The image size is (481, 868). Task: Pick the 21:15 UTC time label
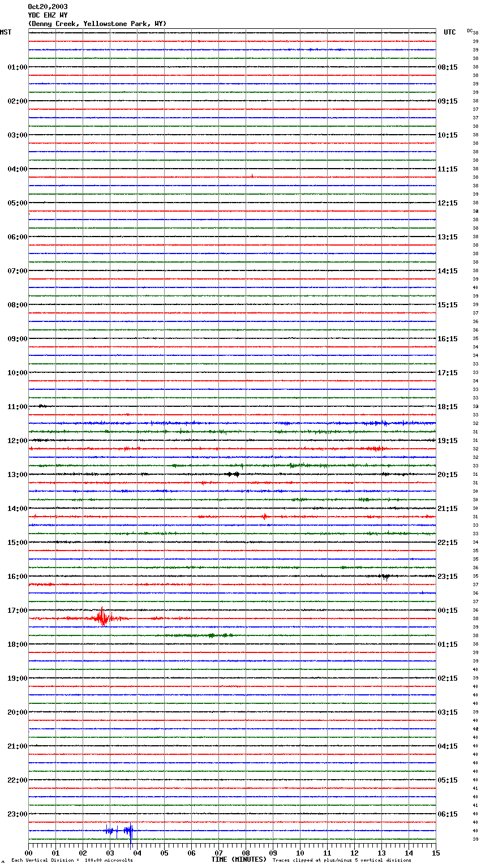click(448, 509)
